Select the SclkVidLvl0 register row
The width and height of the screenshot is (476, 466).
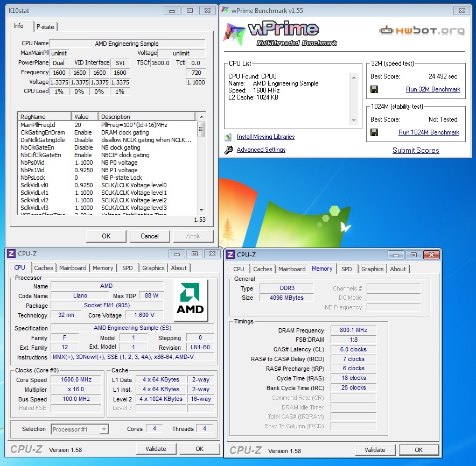click(x=107, y=185)
